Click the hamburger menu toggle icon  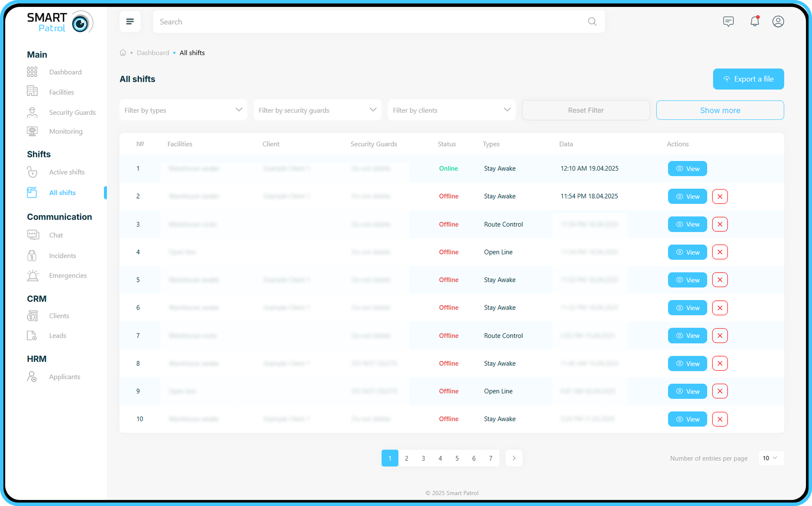click(x=130, y=22)
